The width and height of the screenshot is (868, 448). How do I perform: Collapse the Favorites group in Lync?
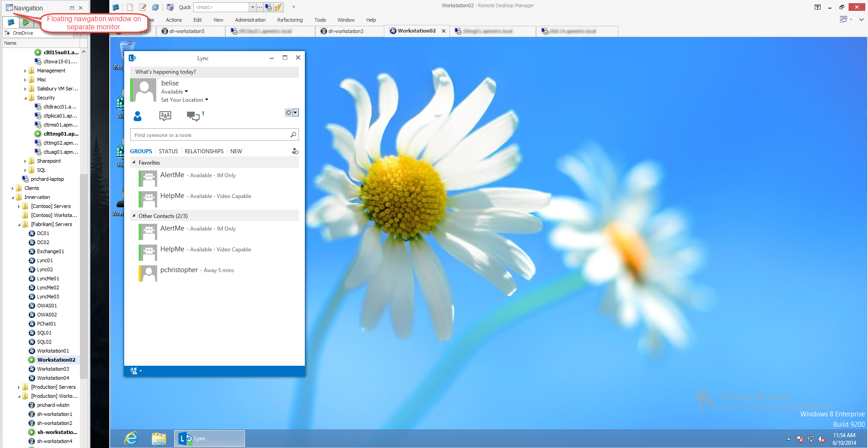(134, 162)
